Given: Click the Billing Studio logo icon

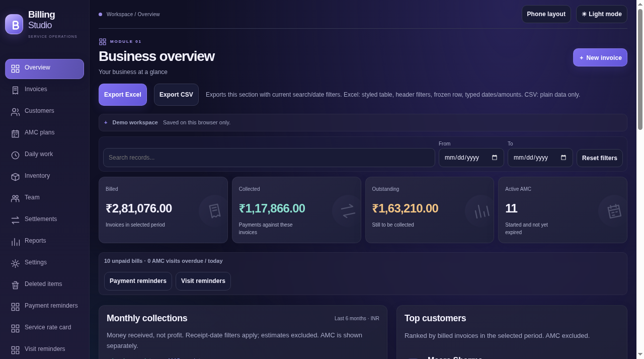Looking at the screenshot, I should [14, 24].
